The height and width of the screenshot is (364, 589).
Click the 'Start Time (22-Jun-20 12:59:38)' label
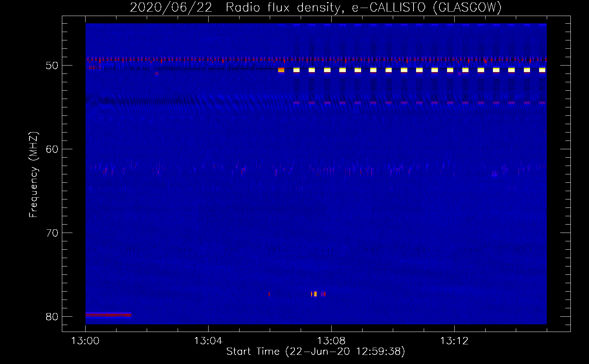click(316, 352)
